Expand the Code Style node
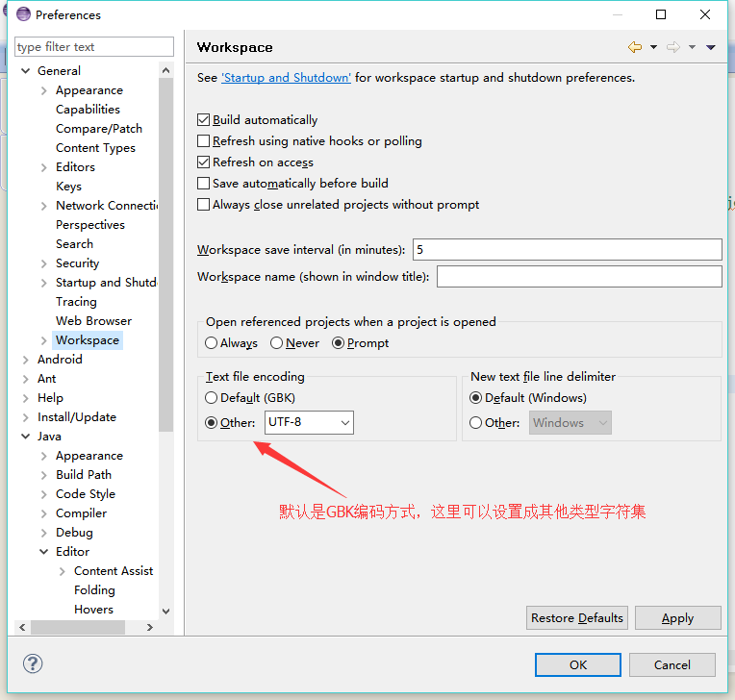 pyautogui.click(x=44, y=494)
